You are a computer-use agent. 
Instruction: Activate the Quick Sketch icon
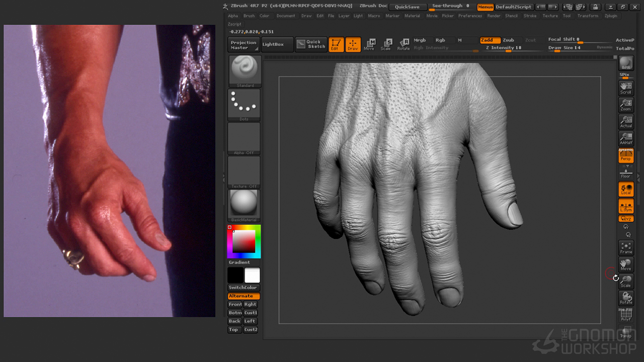(x=310, y=44)
